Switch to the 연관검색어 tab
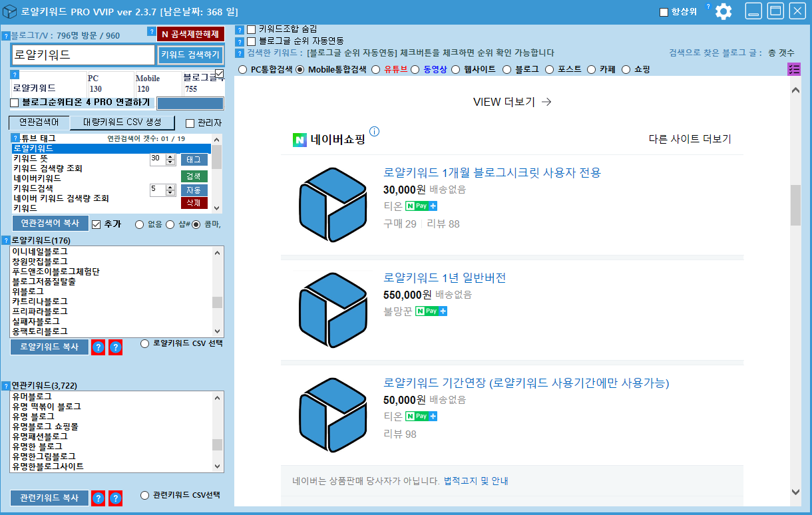The height and width of the screenshot is (515, 812). tap(39, 122)
